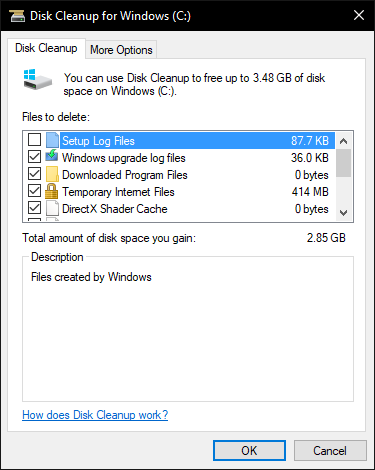375x470 pixels.
Task: Uncheck the Temporary Internet Files checkbox
Action: click(x=34, y=191)
